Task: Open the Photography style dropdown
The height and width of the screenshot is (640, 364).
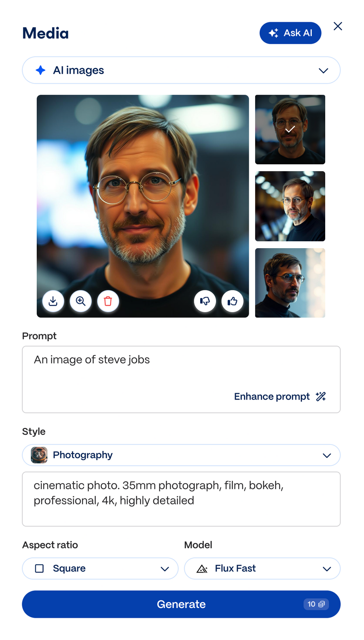Action: [x=327, y=455]
